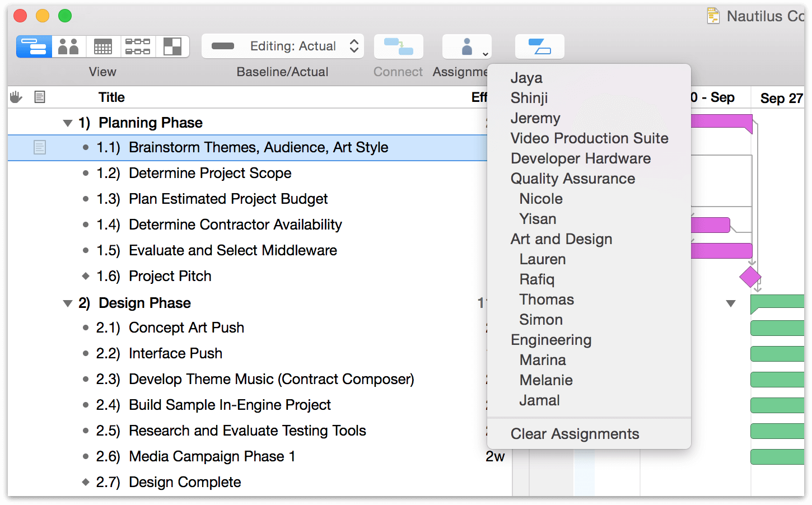Click the Project Pitch milestone diamond

(x=750, y=277)
